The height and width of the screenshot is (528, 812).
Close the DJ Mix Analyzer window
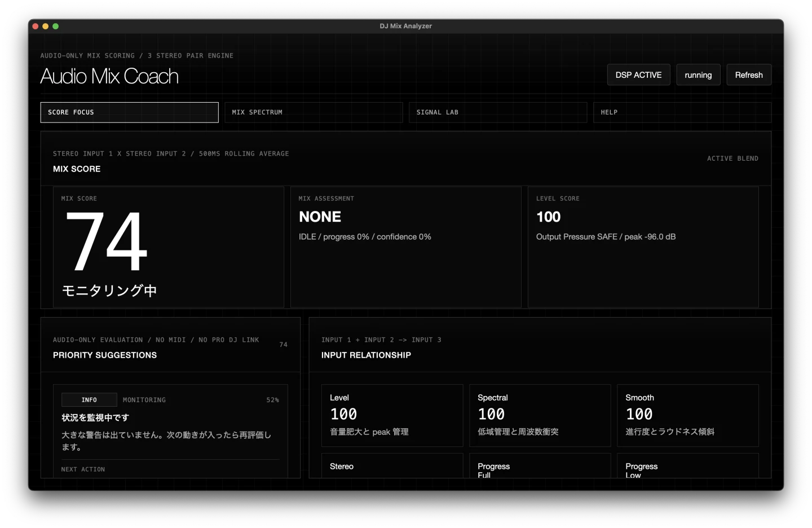pyautogui.click(x=36, y=27)
